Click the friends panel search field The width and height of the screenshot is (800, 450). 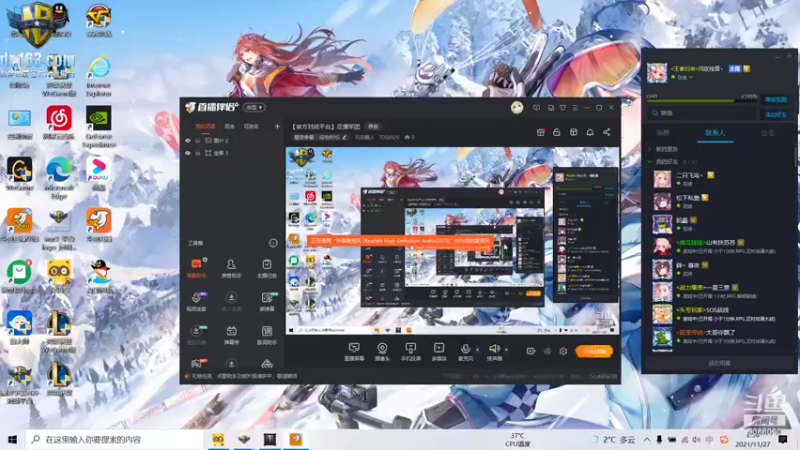coord(702,113)
